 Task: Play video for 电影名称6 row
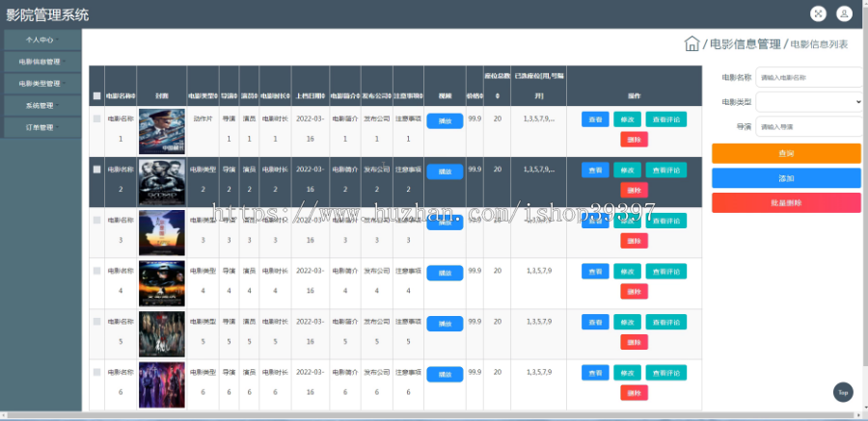tap(445, 375)
